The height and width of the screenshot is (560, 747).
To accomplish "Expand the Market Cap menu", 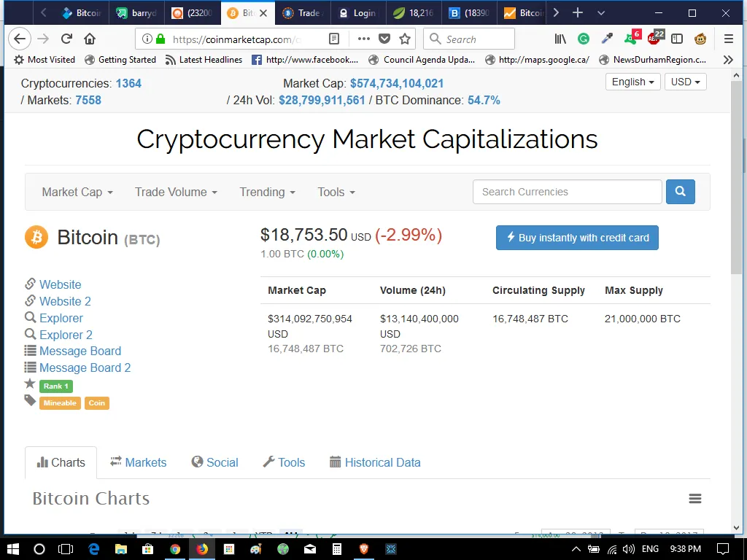I will 77,192.
